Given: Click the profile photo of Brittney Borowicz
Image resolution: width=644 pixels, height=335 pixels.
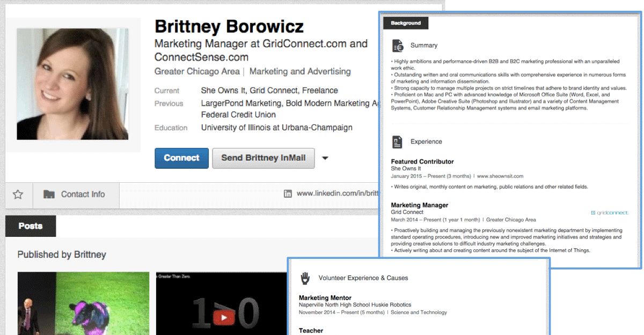Looking at the screenshot, I should [x=72, y=84].
